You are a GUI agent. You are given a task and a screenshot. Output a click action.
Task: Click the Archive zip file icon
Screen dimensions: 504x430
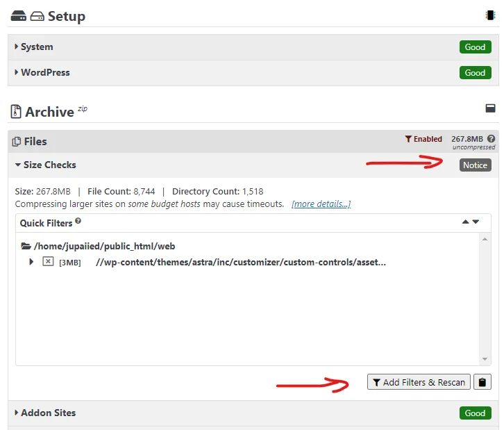pos(16,112)
